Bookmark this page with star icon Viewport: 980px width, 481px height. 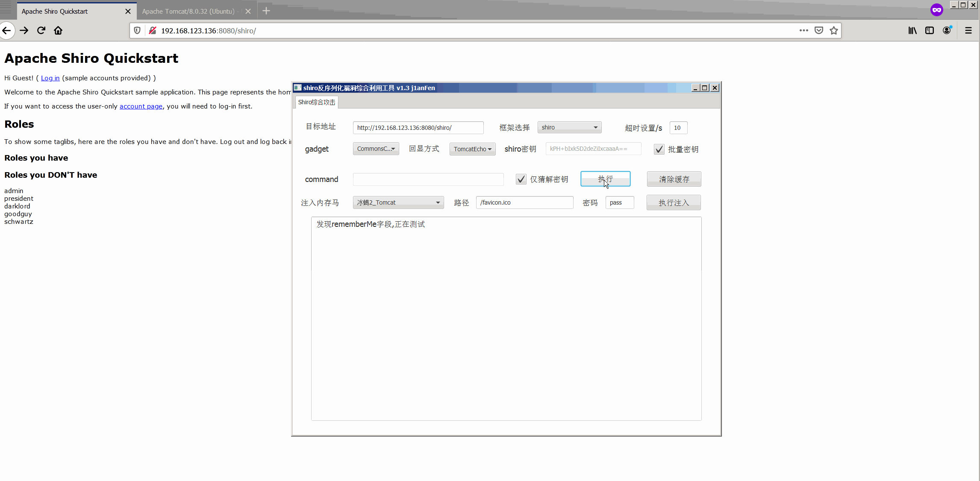pos(833,30)
